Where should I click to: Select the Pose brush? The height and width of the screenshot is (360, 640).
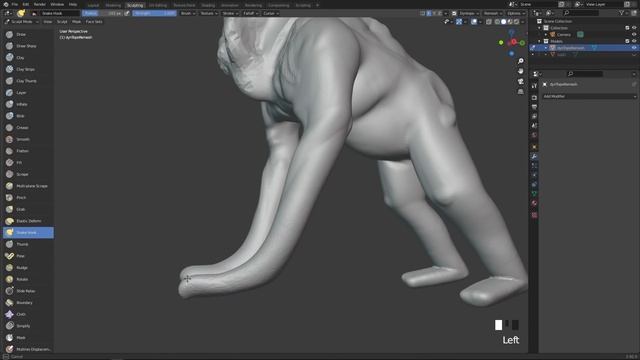(x=28, y=256)
